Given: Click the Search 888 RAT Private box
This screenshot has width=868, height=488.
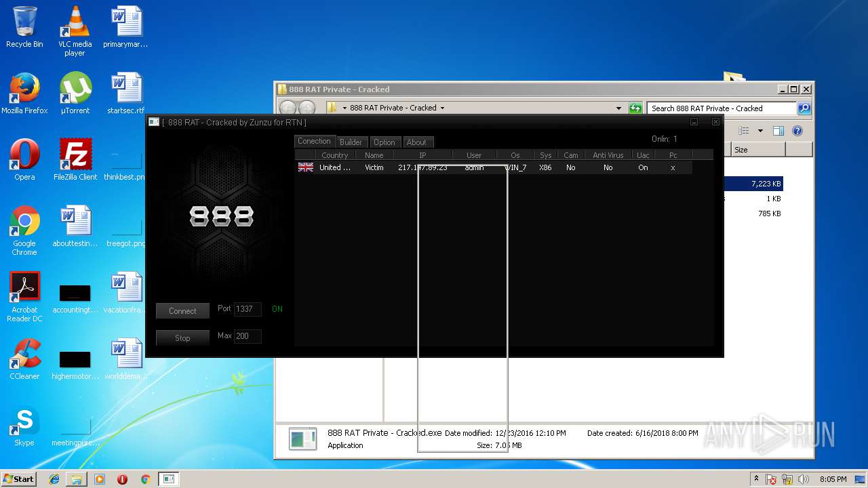Looking at the screenshot, I should pyautogui.click(x=722, y=108).
